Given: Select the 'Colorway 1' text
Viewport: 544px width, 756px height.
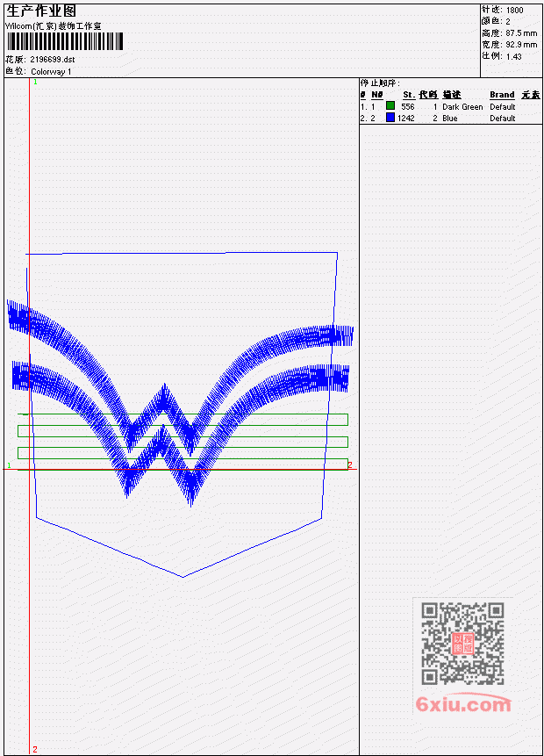Looking at the screenshot, I should pyautogui.click(x=51, y=72).
